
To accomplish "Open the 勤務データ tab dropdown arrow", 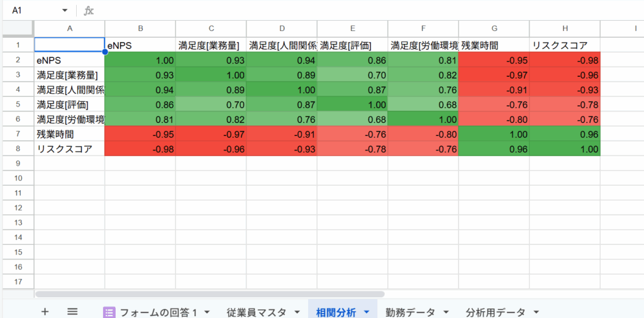I will click(446, 312).
